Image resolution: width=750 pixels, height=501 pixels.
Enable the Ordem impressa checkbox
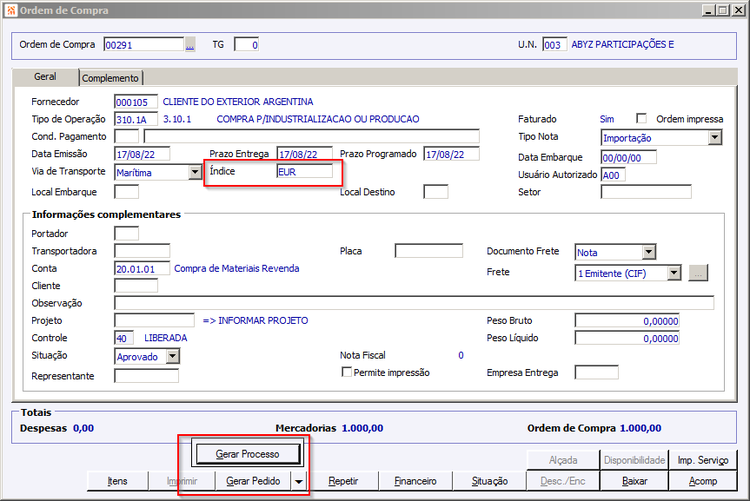click(x=641, y=118)
